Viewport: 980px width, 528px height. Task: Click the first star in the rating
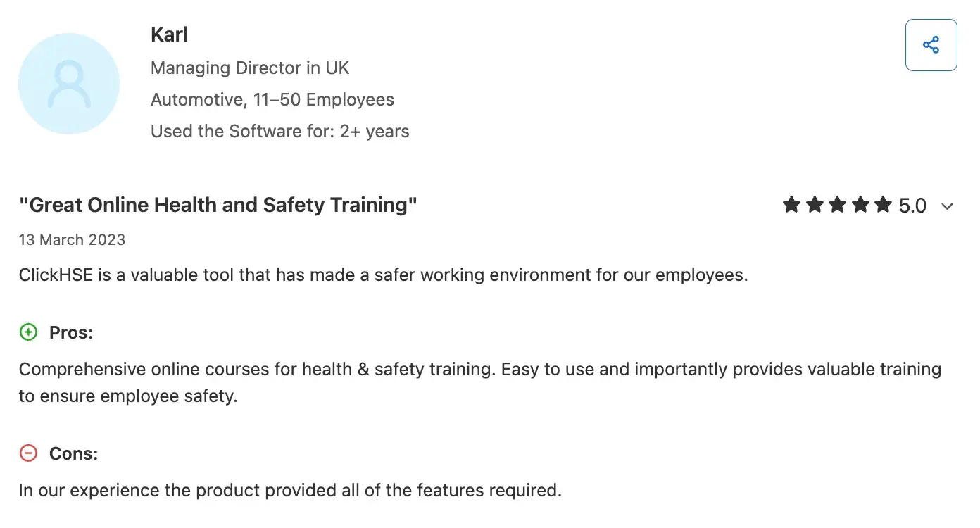coord(792,206)
